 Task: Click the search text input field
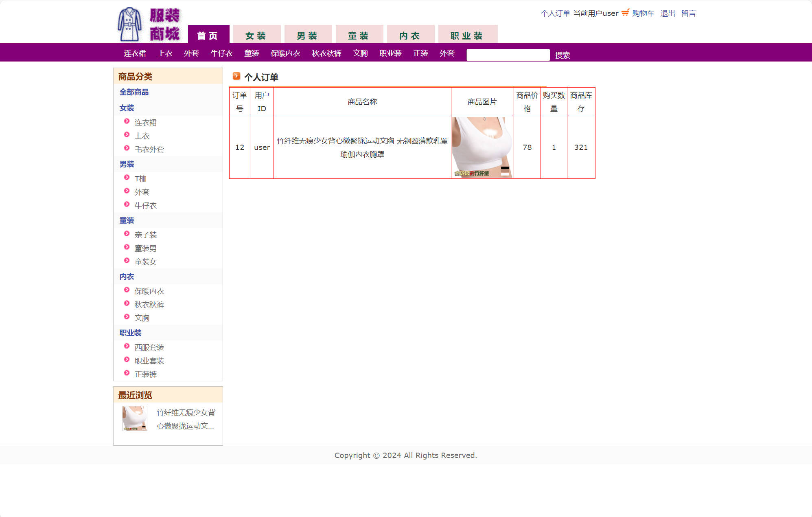508,55
